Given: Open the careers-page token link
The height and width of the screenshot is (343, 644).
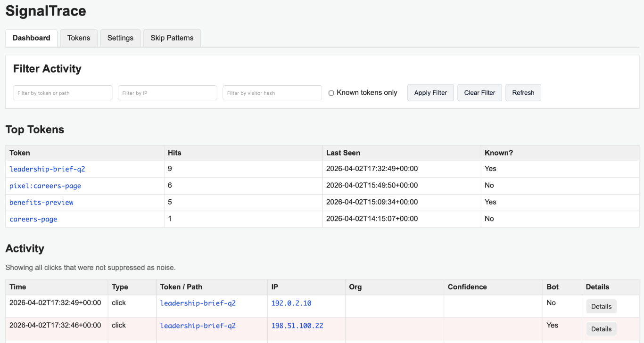Looking at the screenshot, I should coord(33,219).
